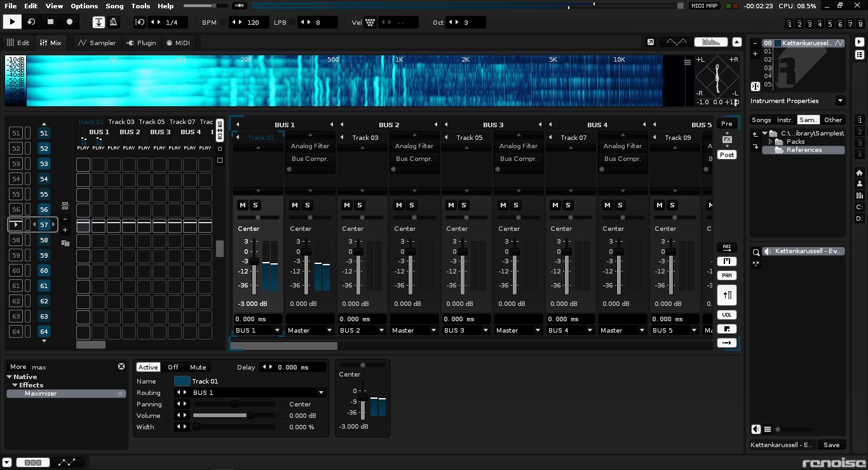Viewport: 868px width, 470px height.
Task: Open the Instr. browser tab
Action: (785, 120)
